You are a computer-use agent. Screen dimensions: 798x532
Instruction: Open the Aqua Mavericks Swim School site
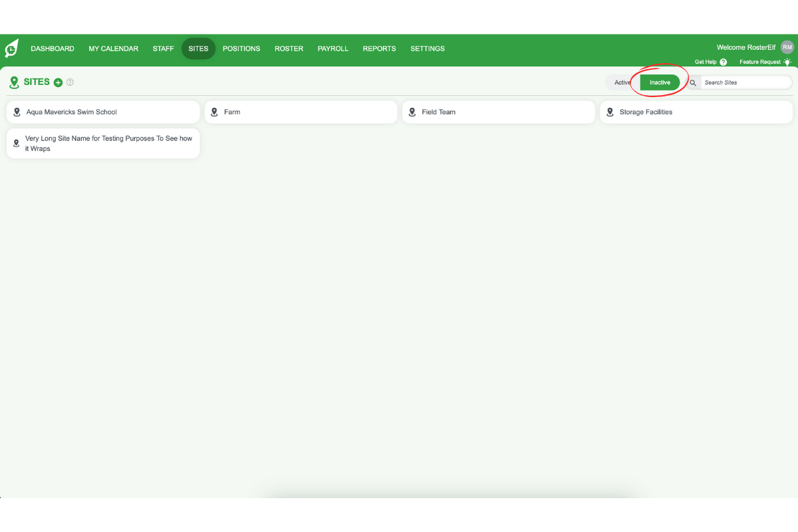103,112
